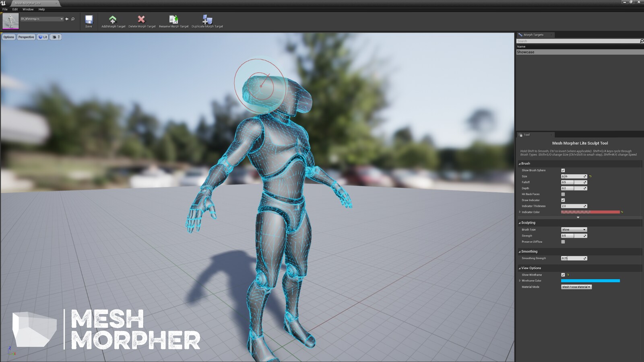644x362 pixels.
Task: Click the Lit viewport mode button
Action: [43, 37]
